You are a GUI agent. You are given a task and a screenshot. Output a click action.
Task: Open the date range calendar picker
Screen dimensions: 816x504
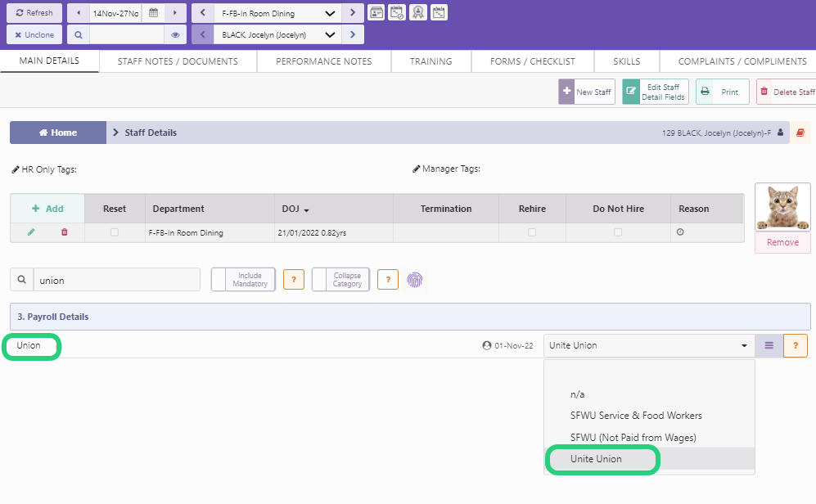[153, 13]
